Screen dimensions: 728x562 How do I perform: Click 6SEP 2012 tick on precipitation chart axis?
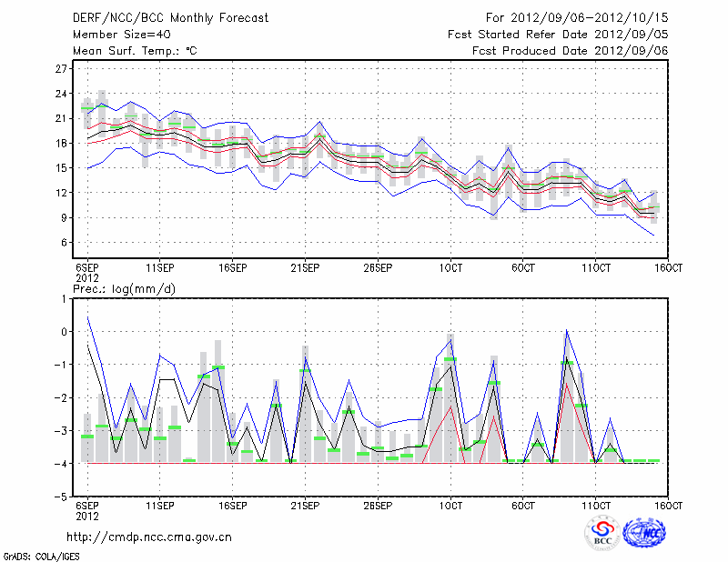[86, 509]
